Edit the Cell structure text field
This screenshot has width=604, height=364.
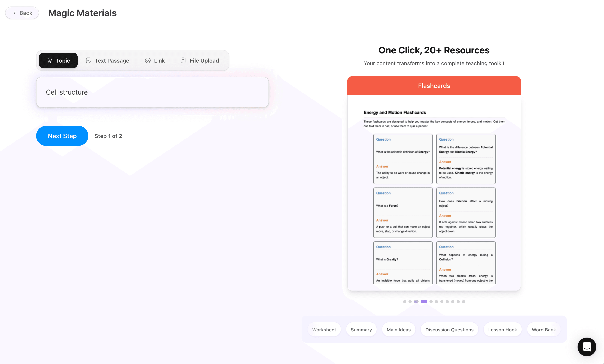coord(152,92)
